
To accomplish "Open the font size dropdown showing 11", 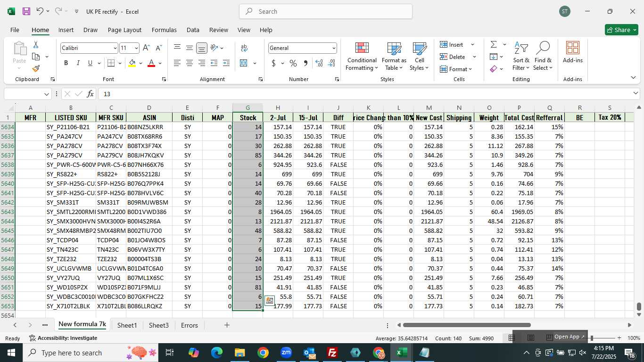I will click(136, 48).
